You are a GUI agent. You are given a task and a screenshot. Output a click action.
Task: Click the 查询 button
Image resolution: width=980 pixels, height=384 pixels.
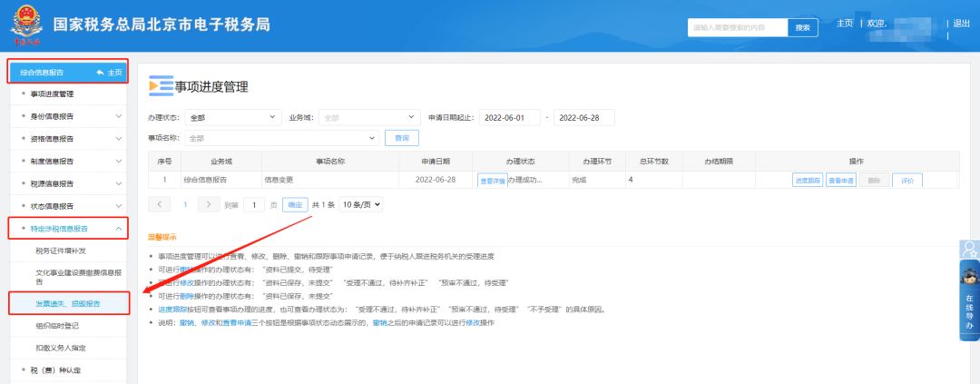click(401, 138)
